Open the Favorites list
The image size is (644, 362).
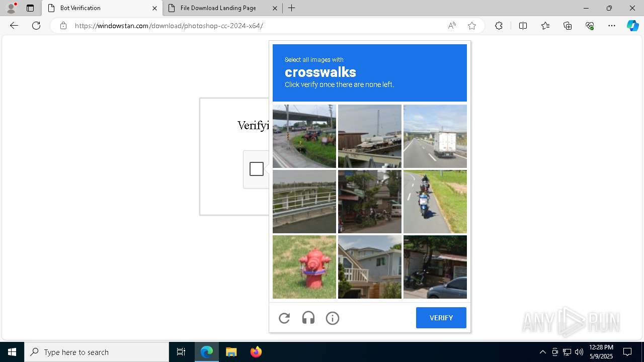[545, 26]
